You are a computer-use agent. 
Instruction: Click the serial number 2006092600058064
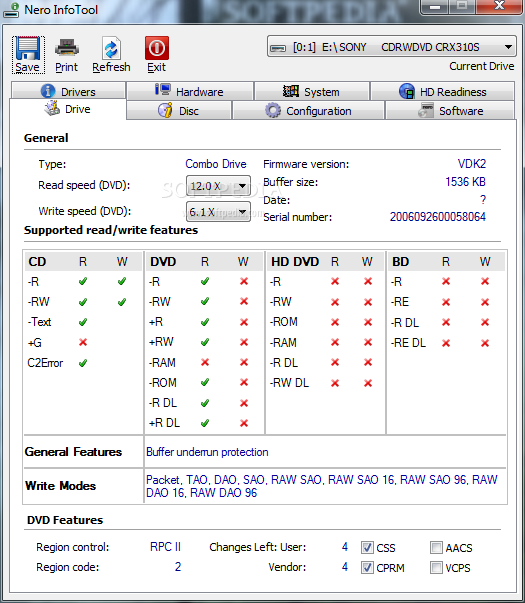pos(438,217)
